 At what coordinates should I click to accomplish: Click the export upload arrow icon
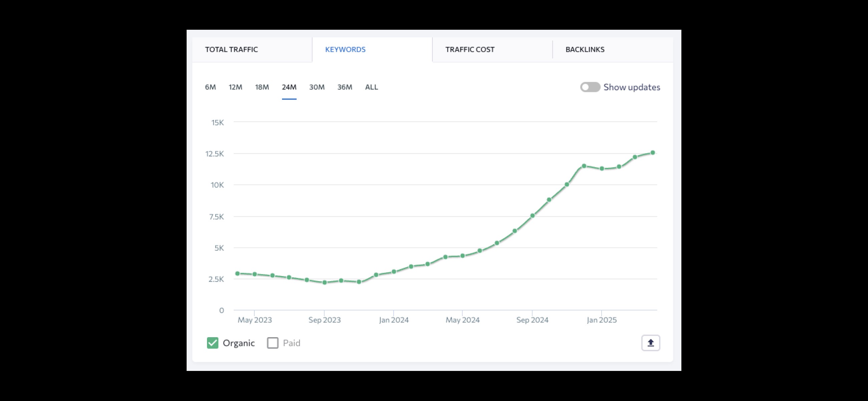click(x=650, y=343)
